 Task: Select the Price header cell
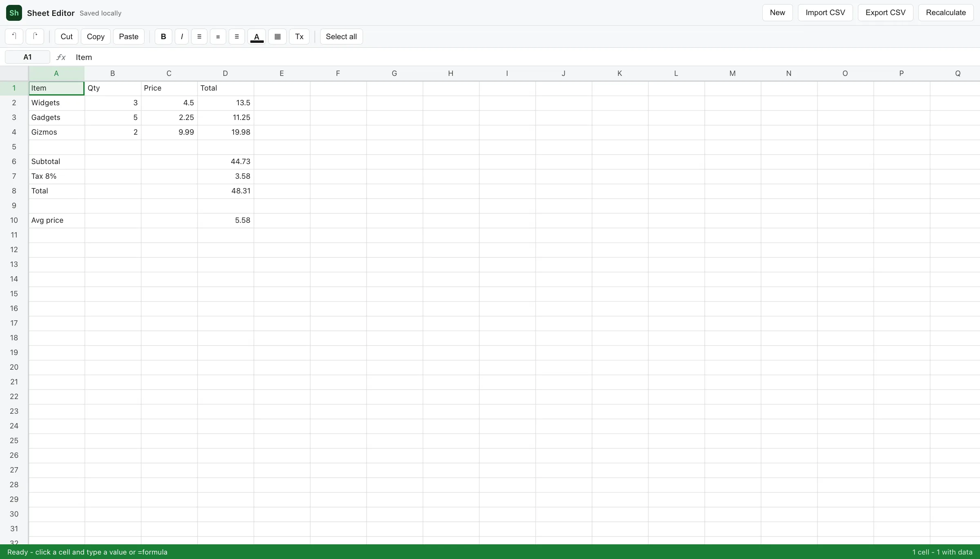[x=169, y=88]
